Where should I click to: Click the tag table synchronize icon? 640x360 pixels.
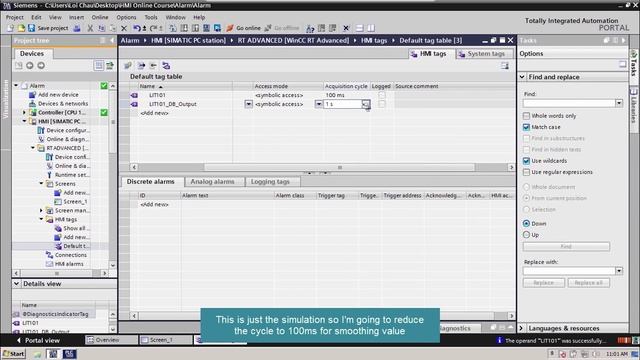[166, 65]
